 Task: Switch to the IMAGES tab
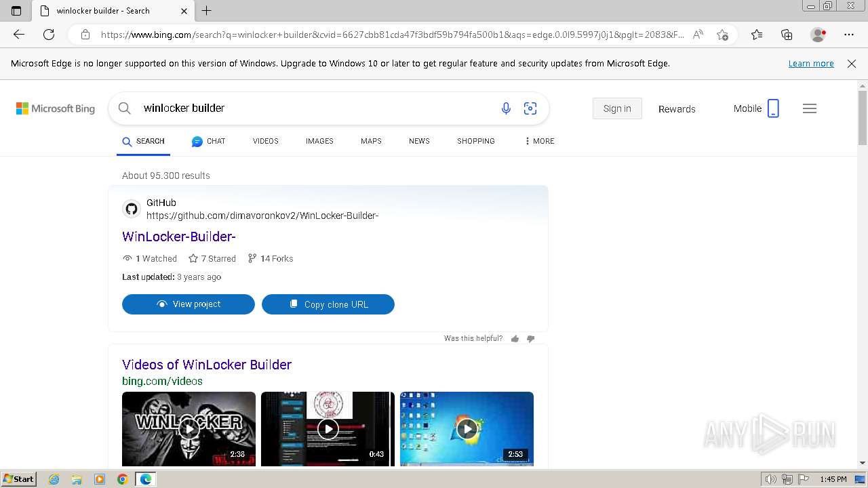(319, 141)
